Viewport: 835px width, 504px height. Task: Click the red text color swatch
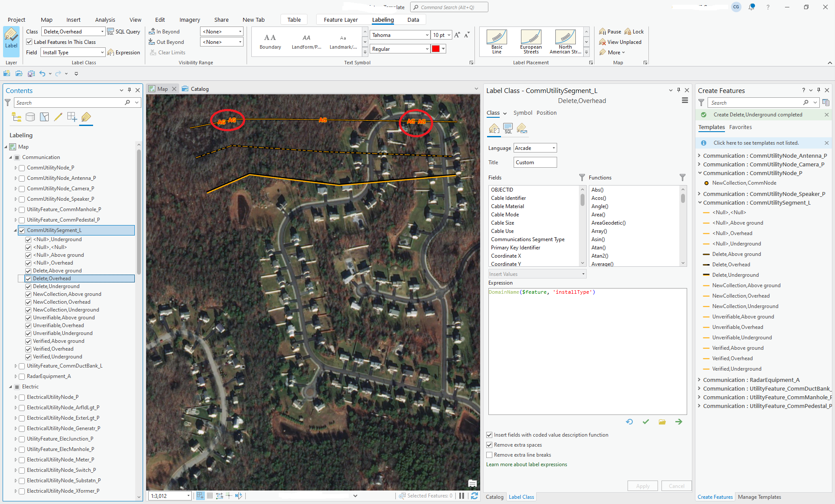click(435, 49)
